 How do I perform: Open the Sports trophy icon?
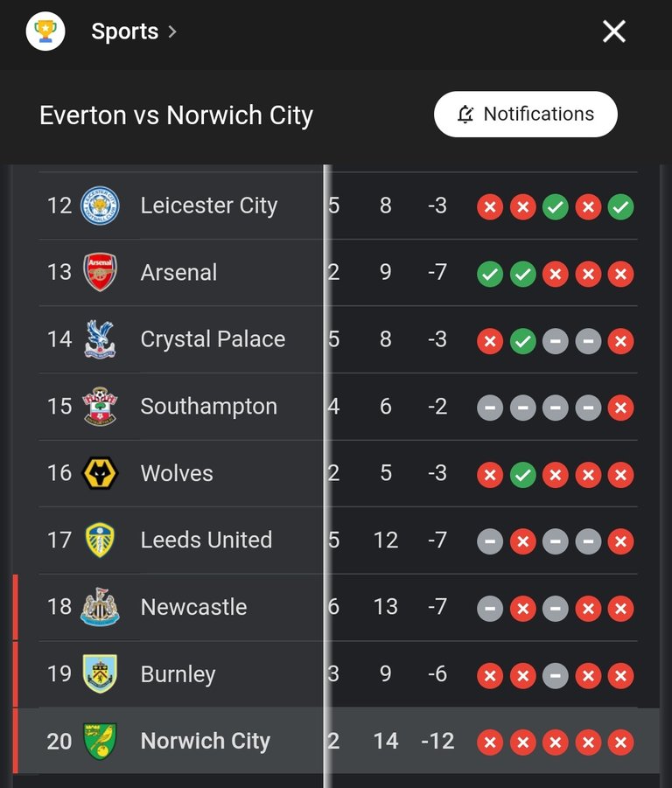(45, 31)
